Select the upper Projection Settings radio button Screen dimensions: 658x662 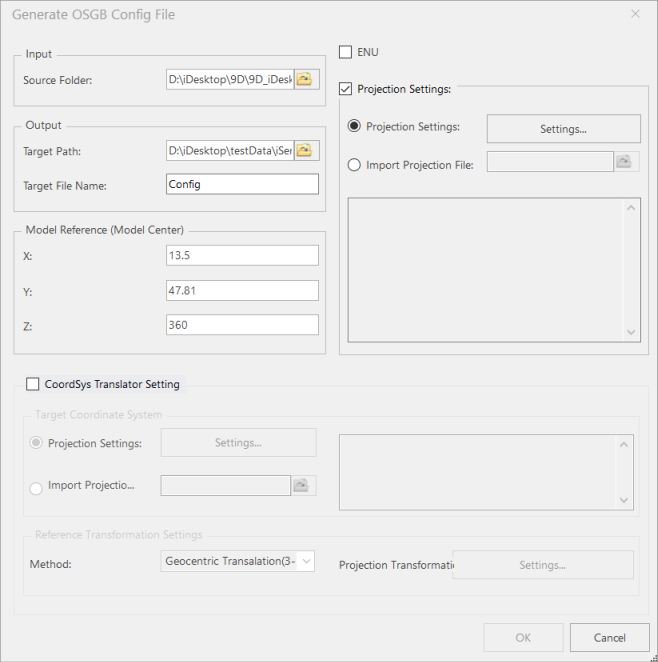(354, 127)
